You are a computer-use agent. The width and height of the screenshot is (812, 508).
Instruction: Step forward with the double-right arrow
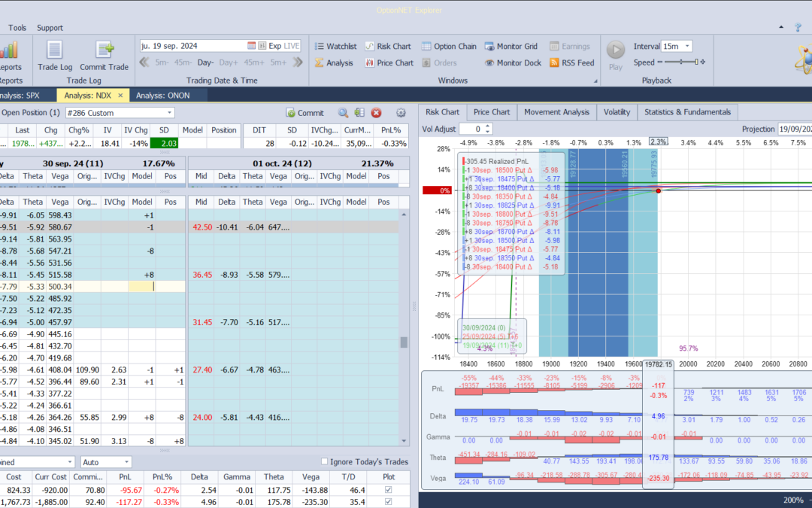[297, 62]
